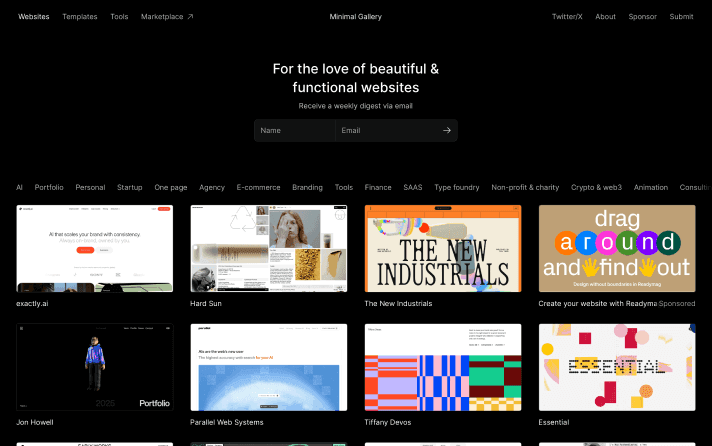This screenshot has height=446, width=712.
Task: Click the email submit arrow icon
Action: (447, 130)
